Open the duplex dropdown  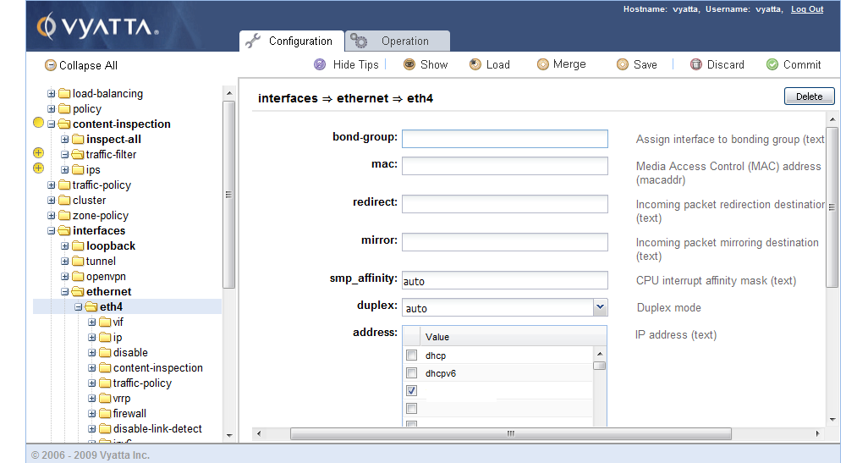(x=600, y=306)
